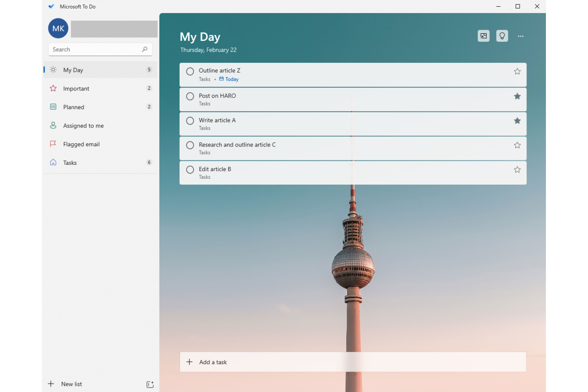Click Add a task
Viewport: 588px width, 392px height.
213,362
